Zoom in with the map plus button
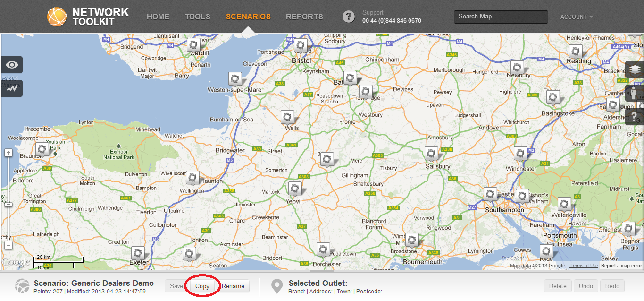This screenshot has width=644, height=301. 8,153
